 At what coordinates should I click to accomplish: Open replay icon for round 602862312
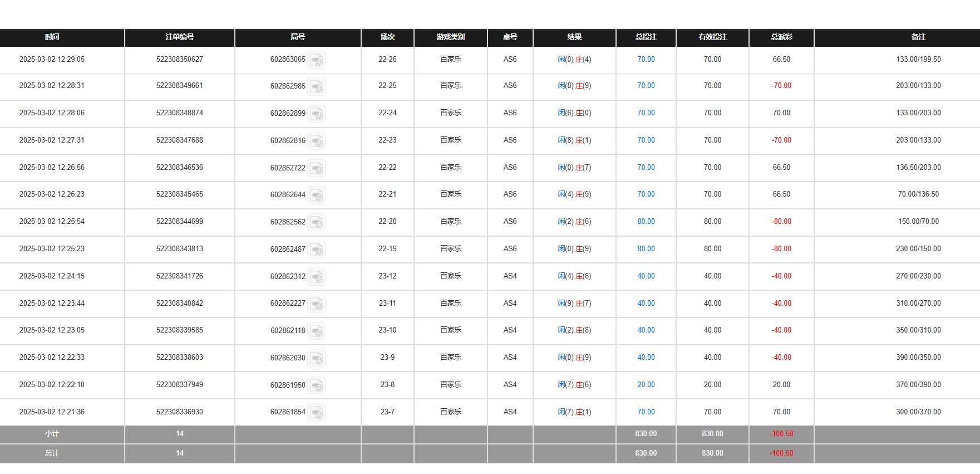click(x=317, y=277)
